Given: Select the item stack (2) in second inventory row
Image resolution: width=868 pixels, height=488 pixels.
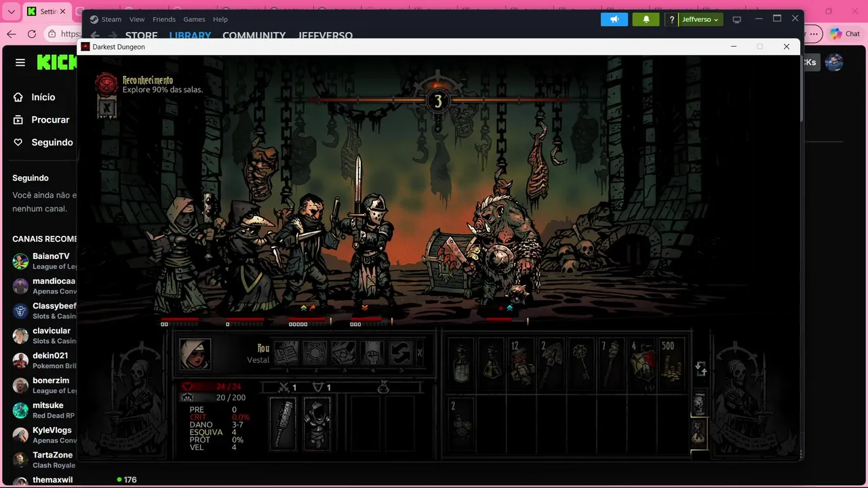Looking at the screenshot, I should (x=461, y=424).
